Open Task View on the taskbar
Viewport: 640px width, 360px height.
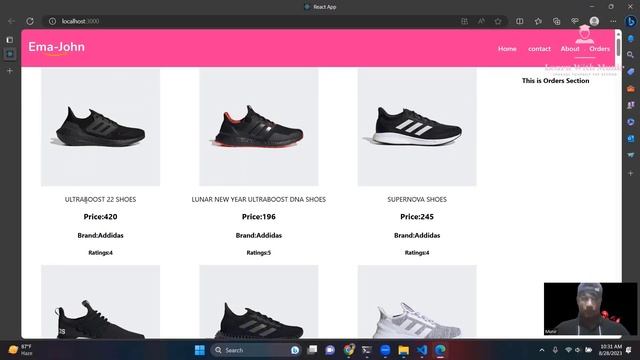(x=312, y=350)
